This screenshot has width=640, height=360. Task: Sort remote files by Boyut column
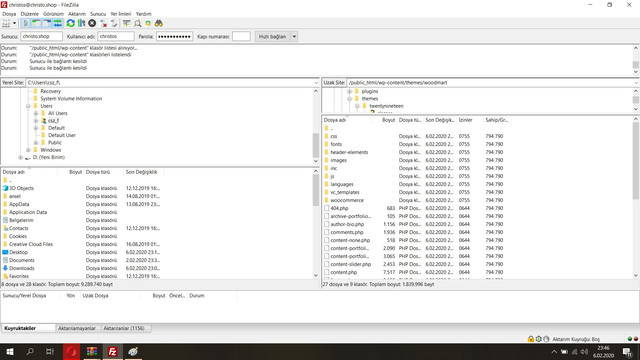[x=388, y=120]
